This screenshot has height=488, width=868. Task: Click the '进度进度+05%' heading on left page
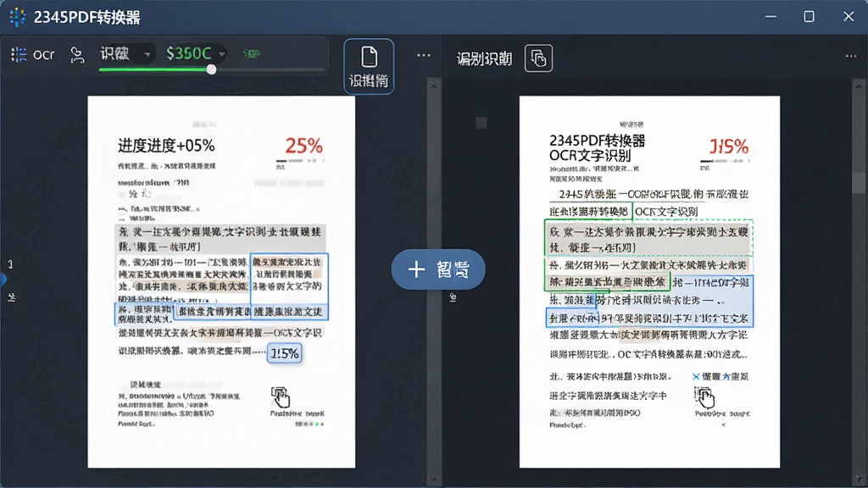[166, 146]
